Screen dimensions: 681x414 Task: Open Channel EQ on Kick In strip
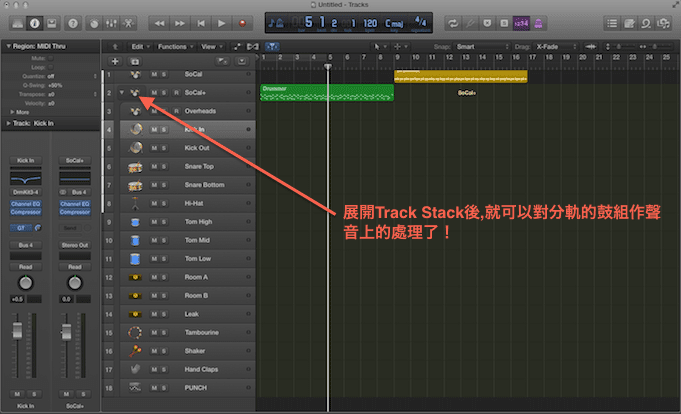[x=26, y=204]
